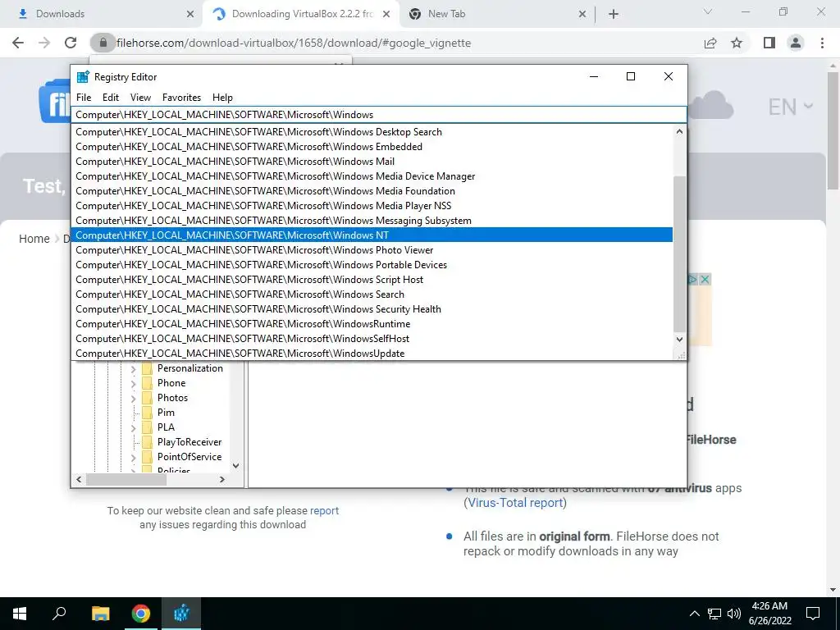Select Windows Desktop Search suggestion
The image size is (840, 630).
[x=372, y=132]
